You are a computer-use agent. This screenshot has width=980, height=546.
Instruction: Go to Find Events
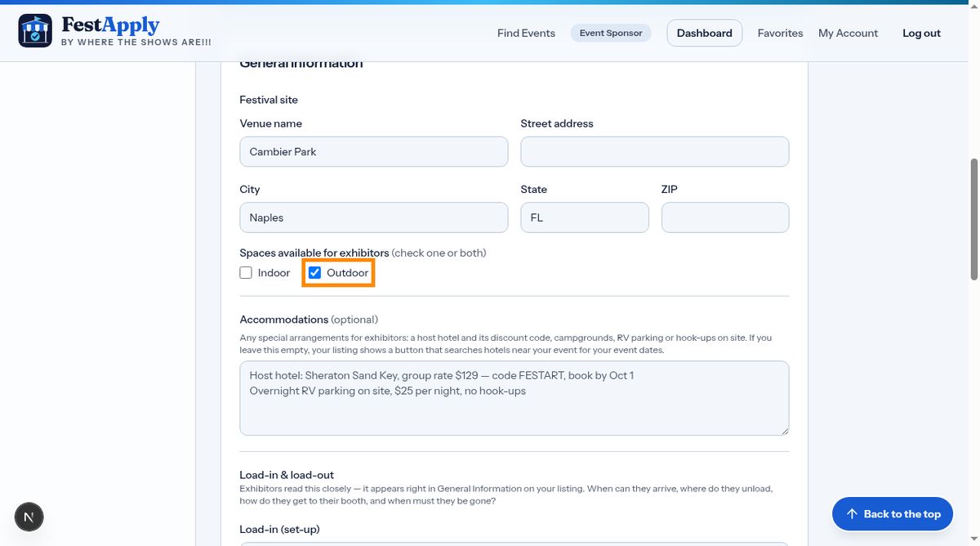(526, 34)
